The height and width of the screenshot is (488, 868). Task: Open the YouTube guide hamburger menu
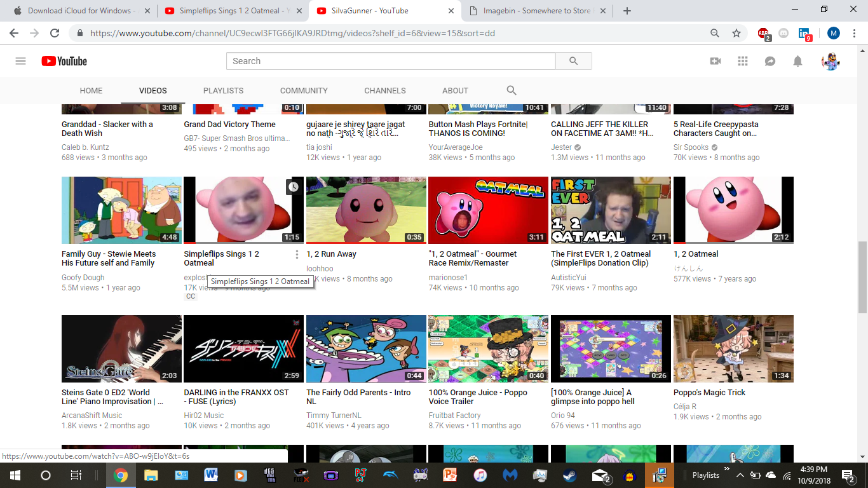20,61
